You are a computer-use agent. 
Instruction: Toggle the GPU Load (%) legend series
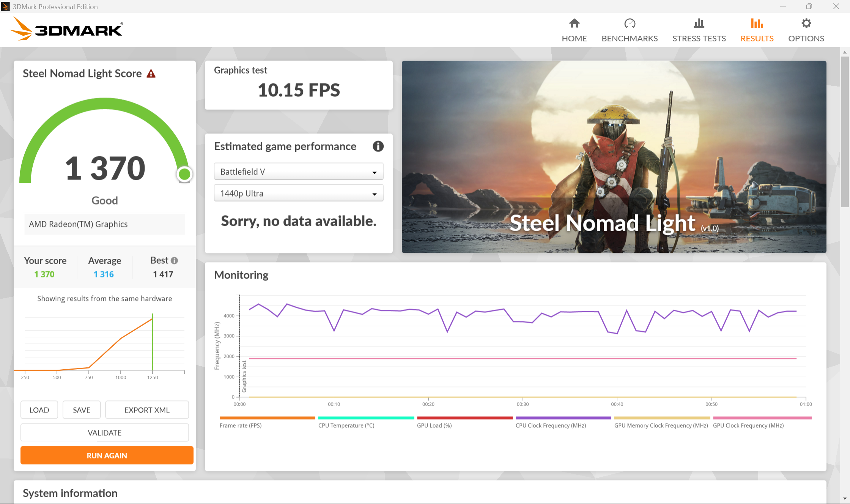tap(434, 425)
